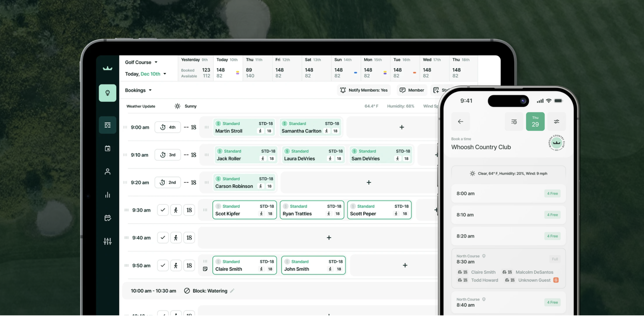Viewport: 644px width, 316px height.
Task: Toggle the checkmark for 9:30 am slot
Action: click(163, 210)
